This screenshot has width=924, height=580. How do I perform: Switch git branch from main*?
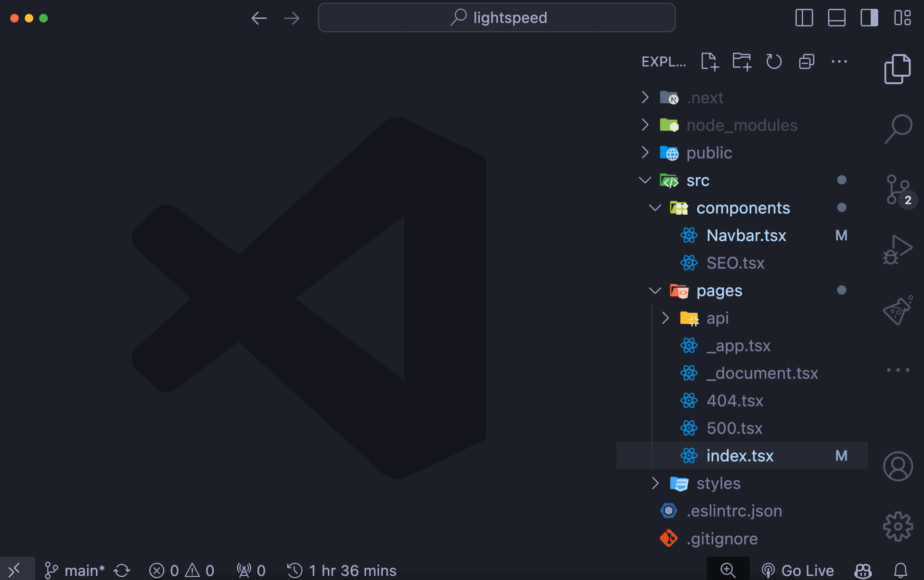[x=75, y=570]
